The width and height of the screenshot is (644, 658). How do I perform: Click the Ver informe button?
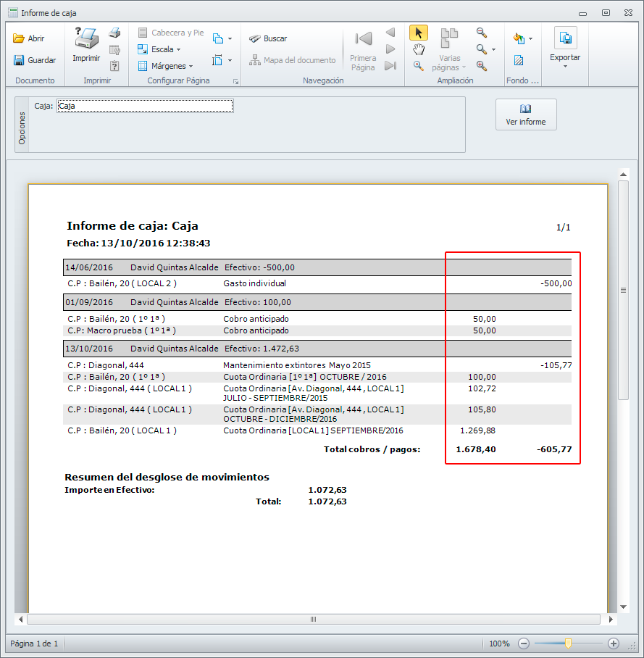[x=526, y=114]
